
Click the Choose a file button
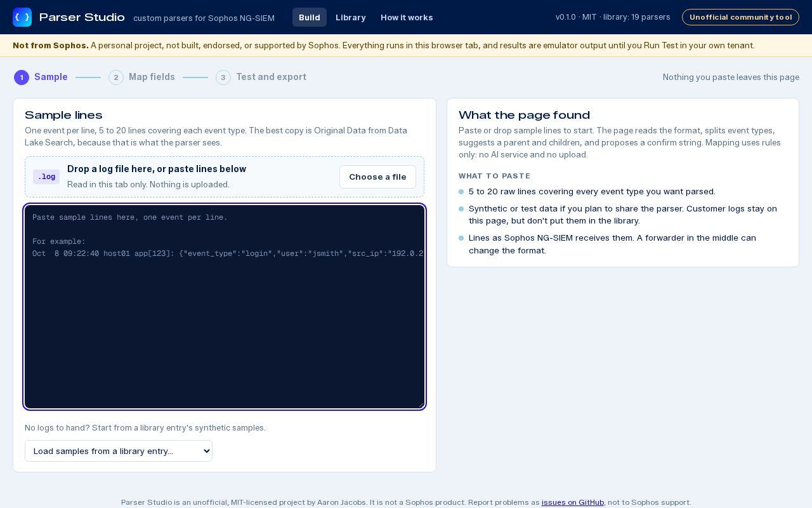coord(377,177)
